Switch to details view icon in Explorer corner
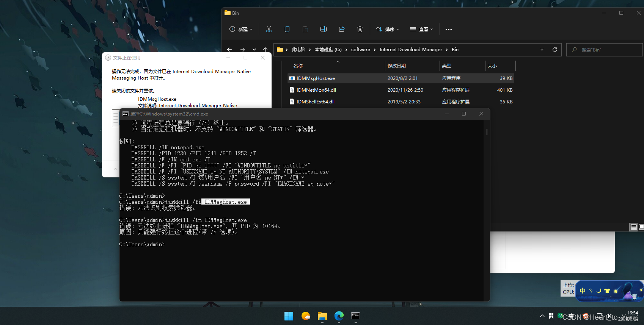Viewport: 644px width, 325px height. pos(634,227)
